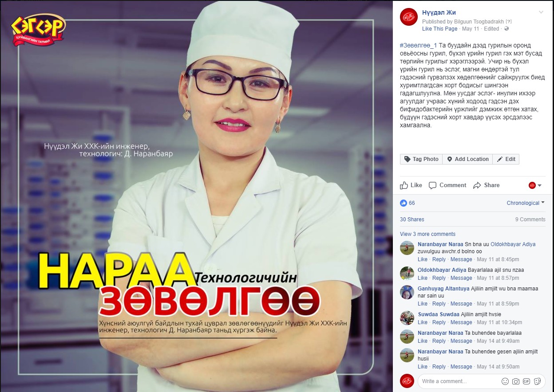Screen dimensions: 554x392
Task: Click the Comment button on the post
Action: pyautogui.click(x=447, y=185)
